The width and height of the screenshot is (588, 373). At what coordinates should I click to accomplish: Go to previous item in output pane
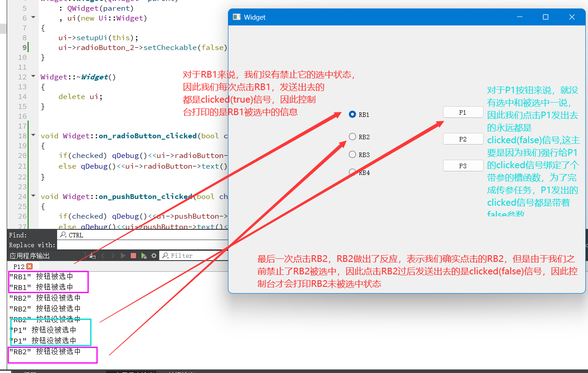(x=103, y=256)
